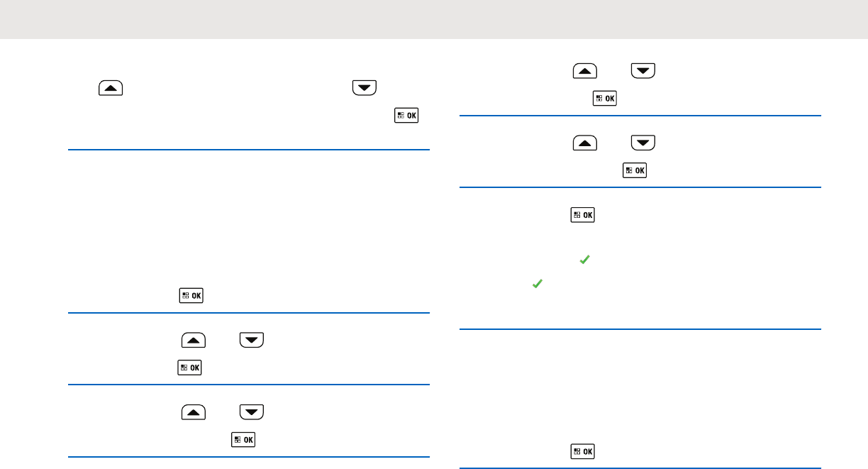Click the down arrow icon in the left column's bottom section
This screenshot has height=469, width=868.
point(251,412)
